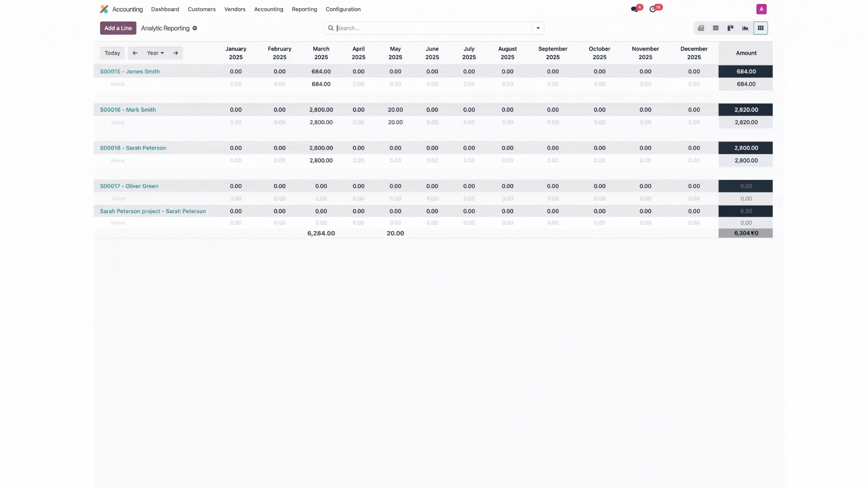The height and width of the screenshot is (488, 868).
Task: Open Sarah Peterson project link
Action: coord(153,211)
